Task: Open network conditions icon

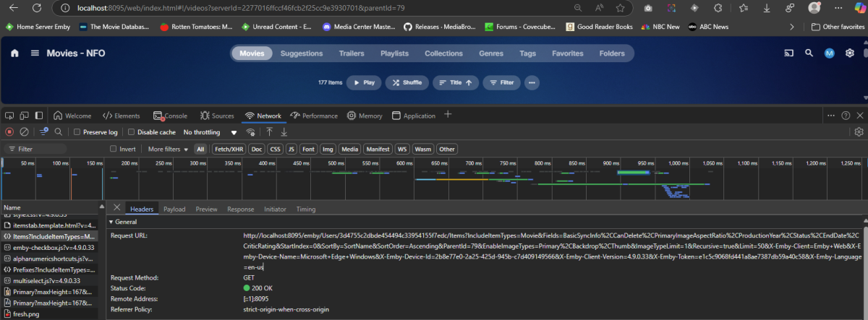Action: 250,132
